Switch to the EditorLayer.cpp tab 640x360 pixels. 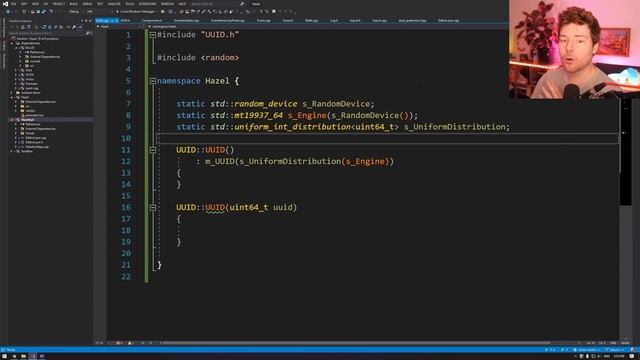tap(449, 20)
